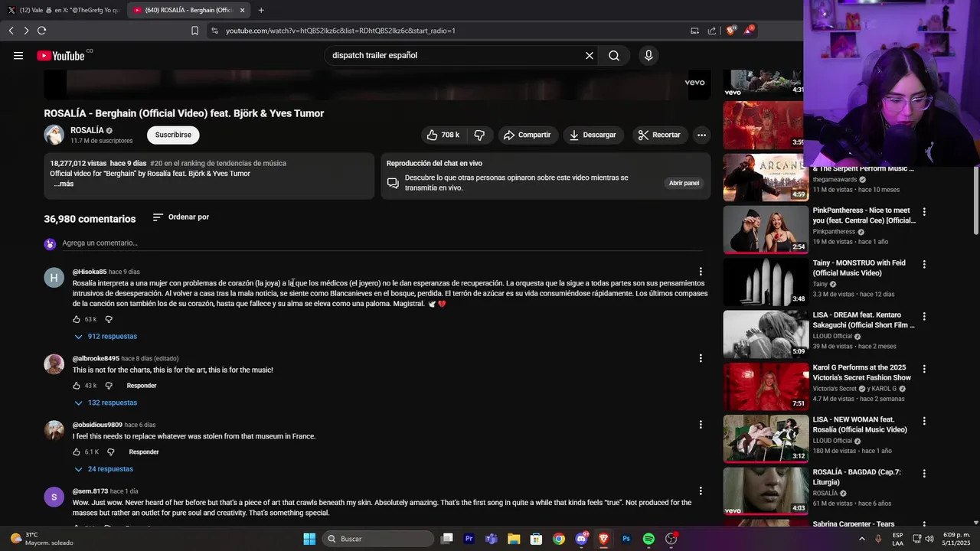This screenshot has width=980, height=551.
Task: Open the LISA DREAM feat. Kentaro Sakaguchi thumbnail
Action: pyautogui.click(x=766, y=334)
